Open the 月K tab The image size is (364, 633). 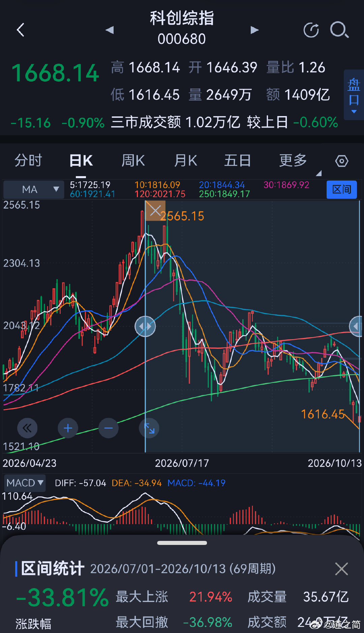point(186,161)
